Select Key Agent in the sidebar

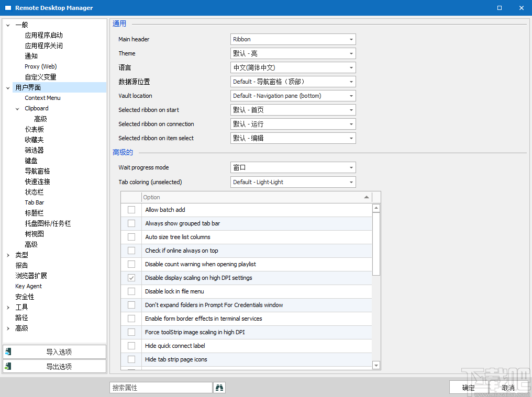28,286
